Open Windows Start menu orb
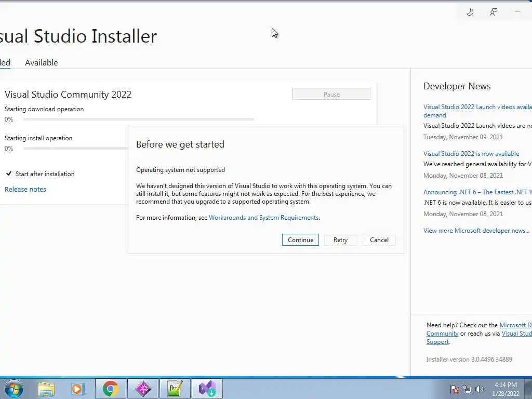Viewport: 532px width, 399px height. click(x=14, y=389)
